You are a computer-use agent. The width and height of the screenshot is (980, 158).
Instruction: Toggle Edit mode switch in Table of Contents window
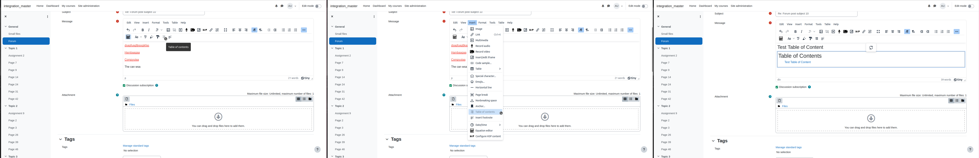click(x=971, y=6)
